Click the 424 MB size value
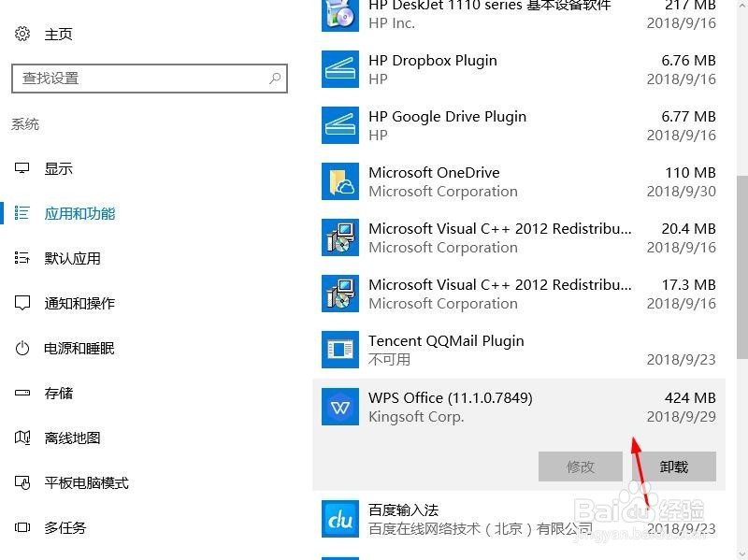This screenshot has height=560, width=748. coord(690,398)
